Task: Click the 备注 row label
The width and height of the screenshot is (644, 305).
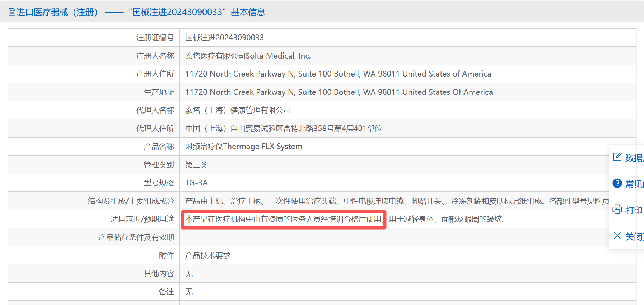Action: pos(166,292)
